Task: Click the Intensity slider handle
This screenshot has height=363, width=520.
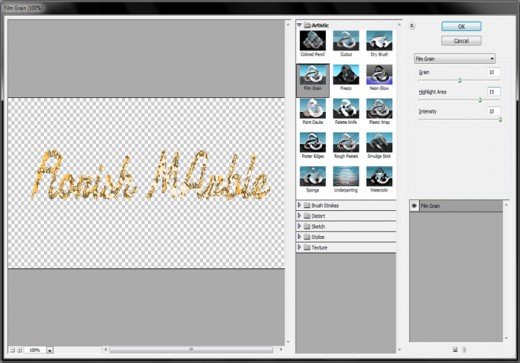Action: pos(500,120)
